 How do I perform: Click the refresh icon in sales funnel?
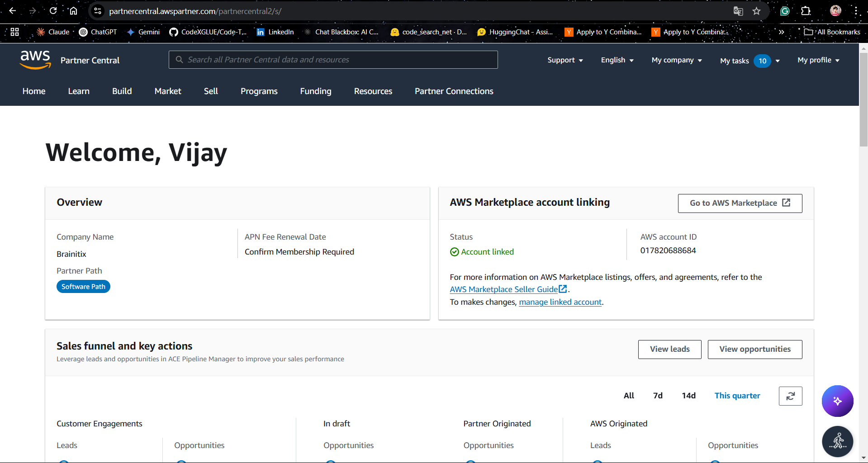click(790, 396)
